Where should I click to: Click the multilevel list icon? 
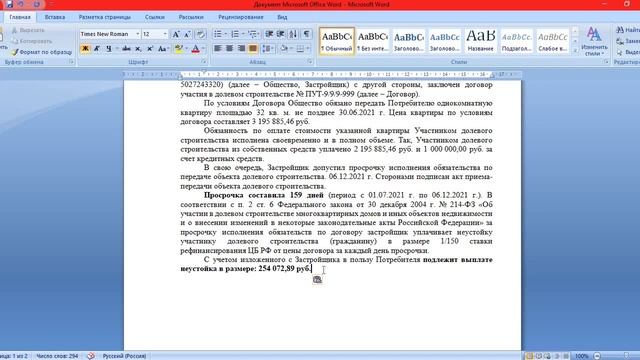252,34
